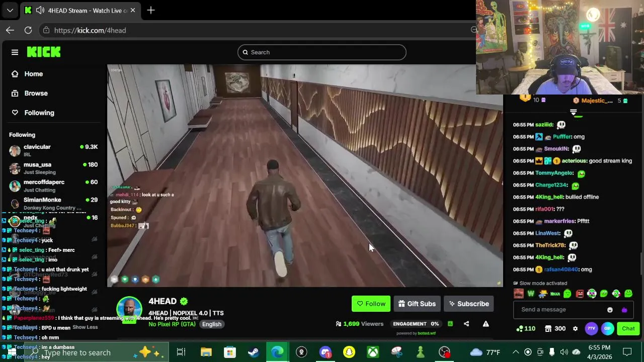
Task: Open the browser tab list dropdown
Action: coord(10,10)
